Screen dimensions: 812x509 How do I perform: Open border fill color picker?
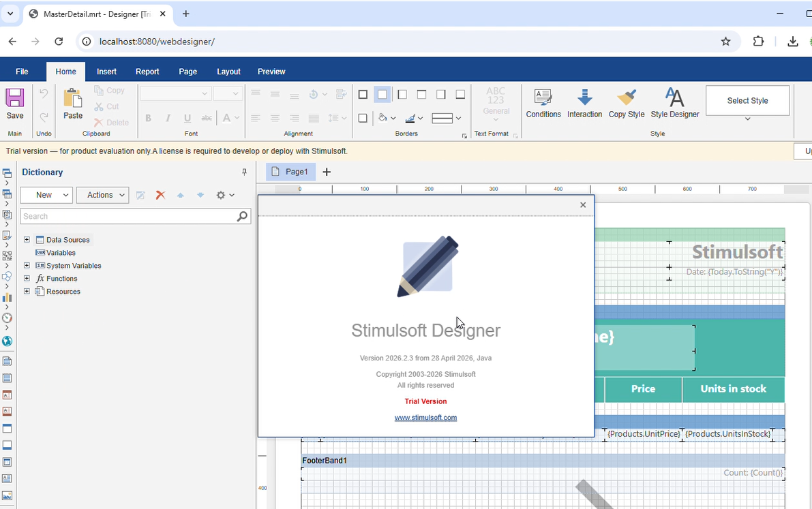pos(387,118)
